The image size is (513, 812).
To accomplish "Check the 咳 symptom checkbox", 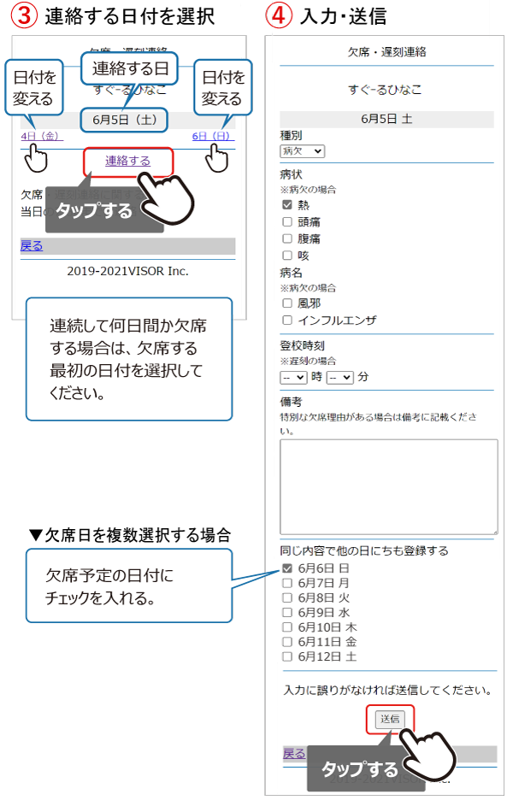I will coord(287,256).
